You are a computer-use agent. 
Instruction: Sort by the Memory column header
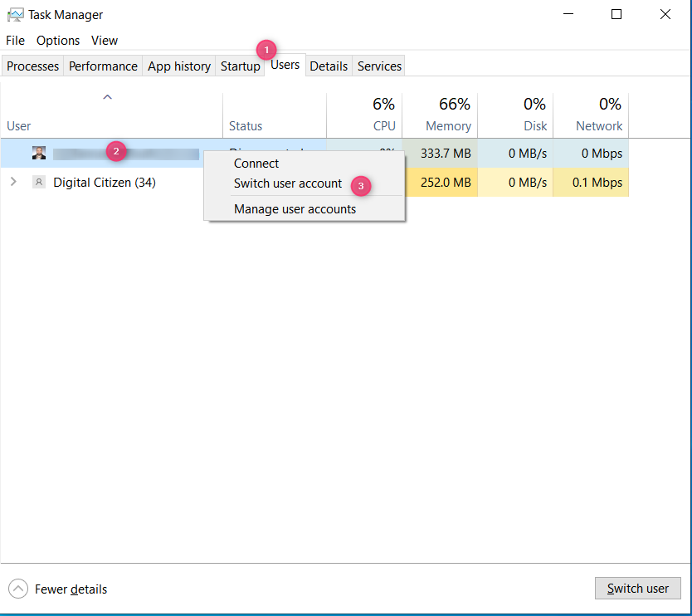(440, 115)
